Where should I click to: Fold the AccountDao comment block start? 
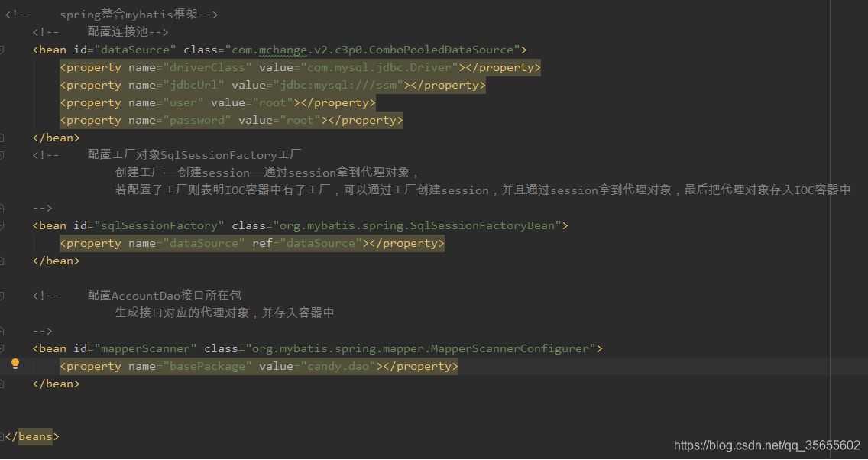(2, 296)
